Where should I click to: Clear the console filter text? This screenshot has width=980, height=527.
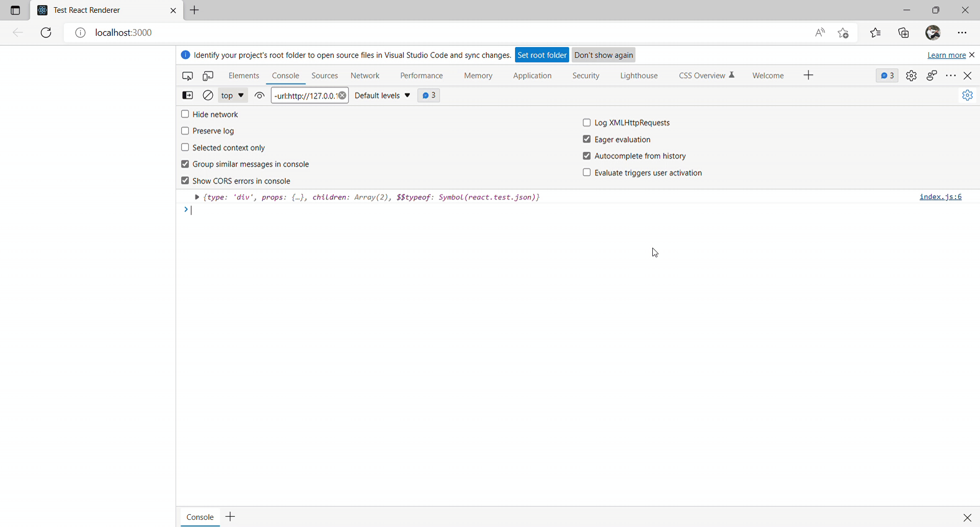342,95
